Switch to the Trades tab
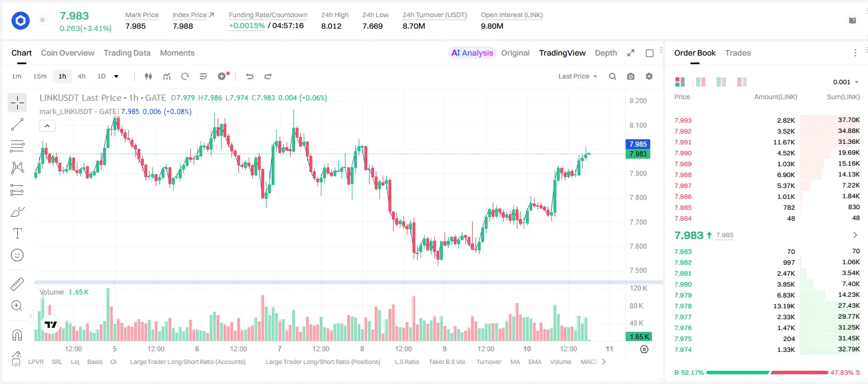 click(x=737, y=53)
